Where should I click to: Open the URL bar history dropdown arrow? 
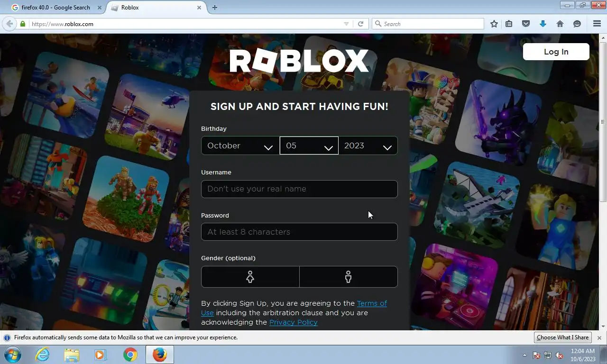tap(346, 24)
